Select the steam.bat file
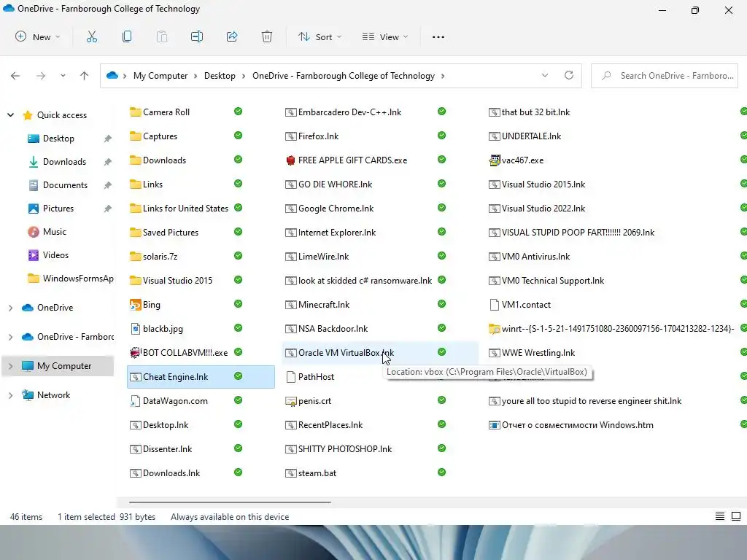This screenshot has width=747, height=560. point(311,473)
